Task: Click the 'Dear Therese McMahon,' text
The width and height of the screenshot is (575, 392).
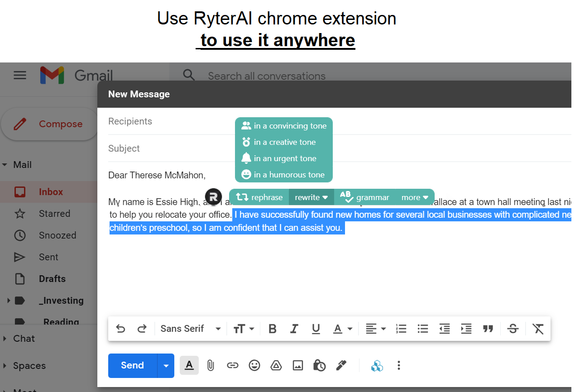Action: pos(157,175)
